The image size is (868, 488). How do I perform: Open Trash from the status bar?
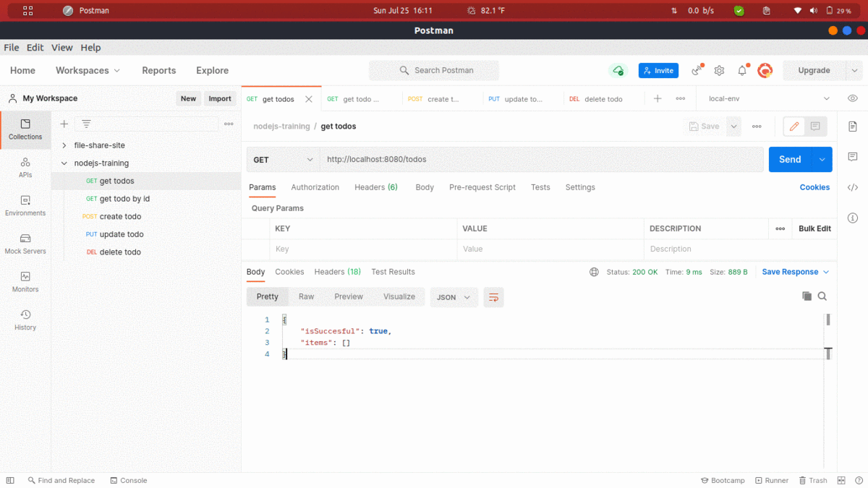point(813,480)
